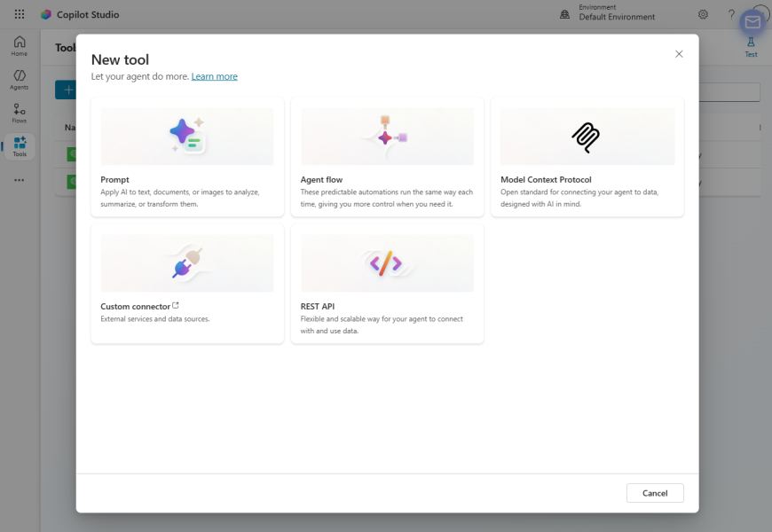
Task: Expand the more options ellipsis in sidebar
Action: (x=20, y=180)
